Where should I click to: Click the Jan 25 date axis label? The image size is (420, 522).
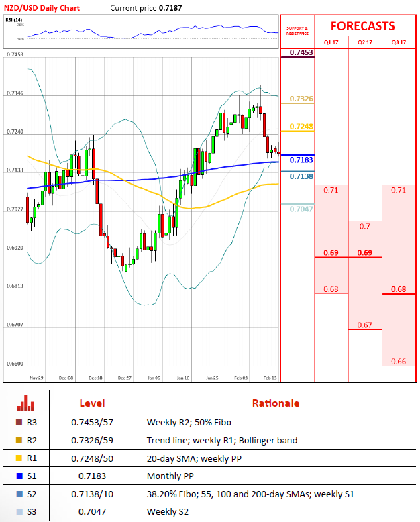[x=212, y=378]
